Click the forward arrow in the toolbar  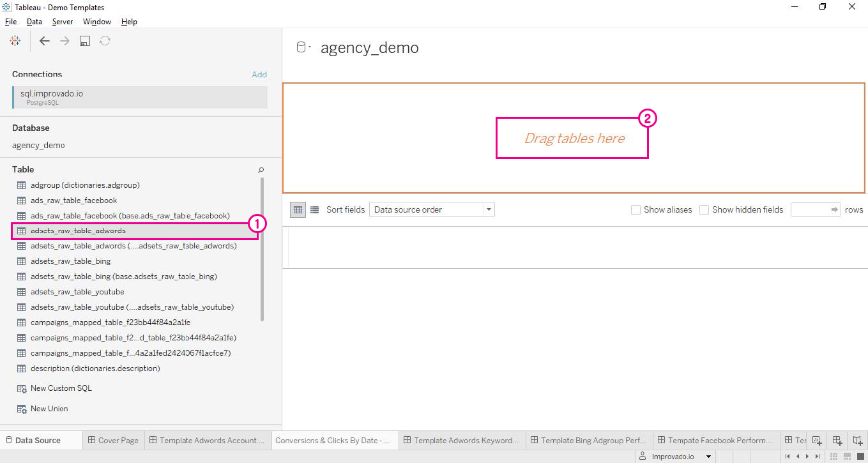click(x=65, y=41)
